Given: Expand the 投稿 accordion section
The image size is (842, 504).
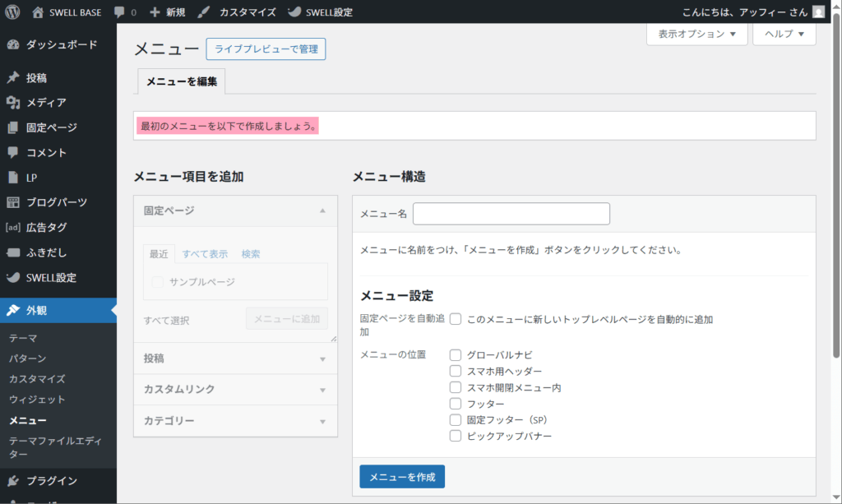Looking at the screenshot, I should coord(235,358).
